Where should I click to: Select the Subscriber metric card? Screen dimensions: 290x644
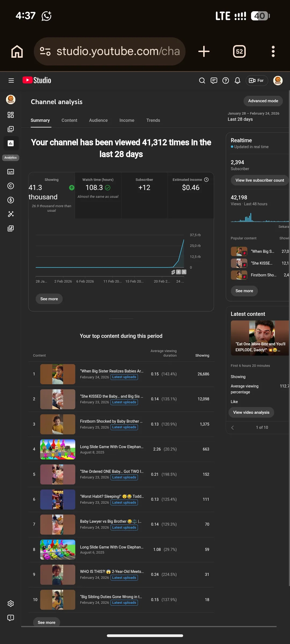pyautogui.click(x=144, y=195)
